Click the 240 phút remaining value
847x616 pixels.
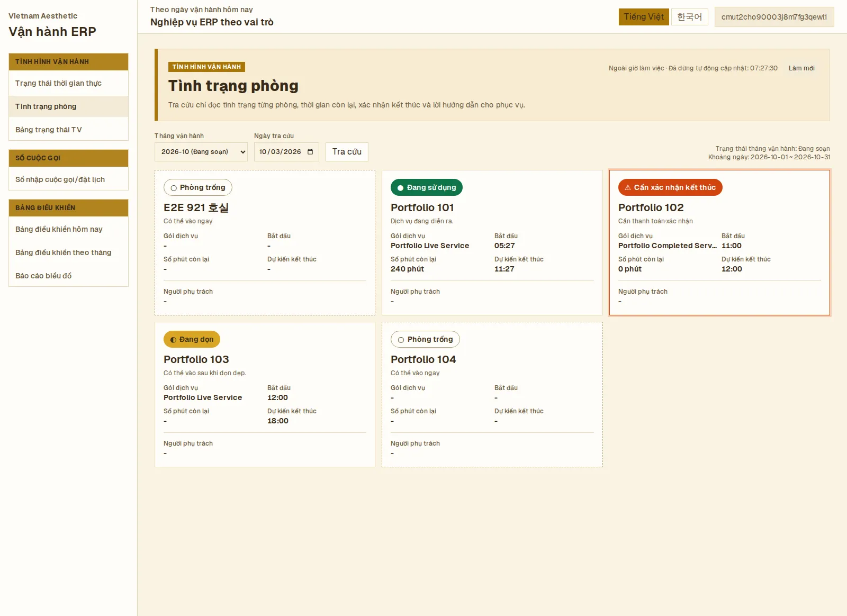(x=407, y=269)
